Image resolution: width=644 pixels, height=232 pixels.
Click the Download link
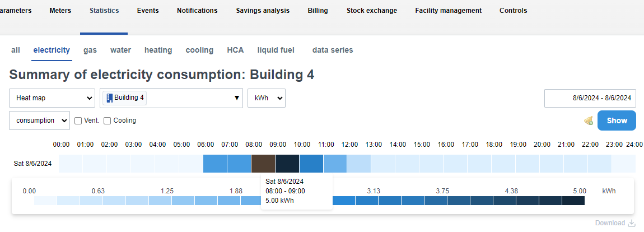click(x=609, y=223)
